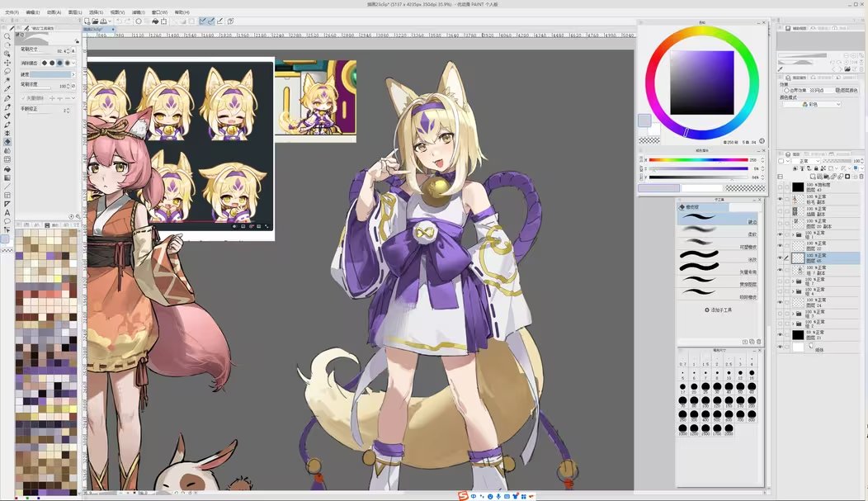Select the Move Layer tool
Viewport: 868px width, 501px height.
tap(7, 62)
